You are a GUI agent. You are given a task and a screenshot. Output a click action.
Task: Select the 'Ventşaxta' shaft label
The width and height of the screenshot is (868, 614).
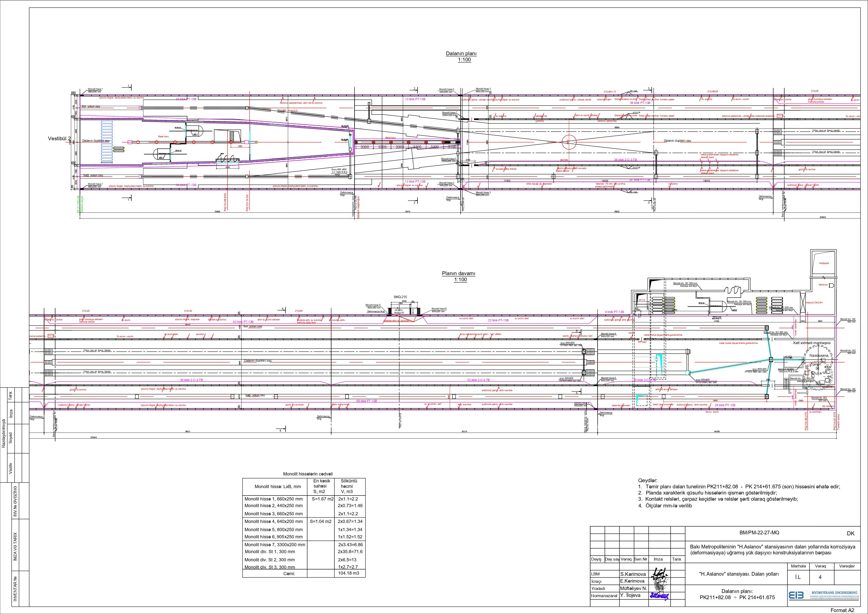pyautogui.click(x=824, y=263)
